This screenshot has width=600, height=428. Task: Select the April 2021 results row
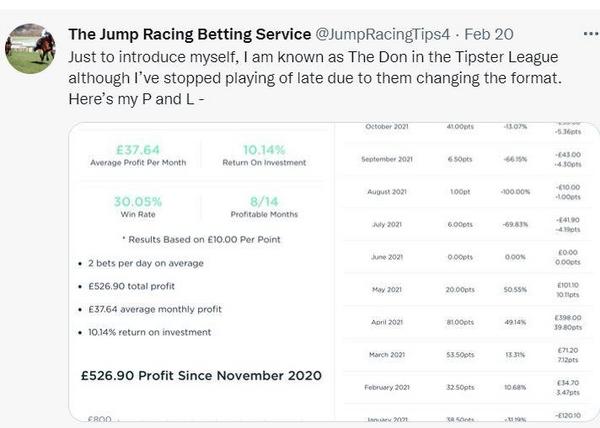[x=468, y=322]
